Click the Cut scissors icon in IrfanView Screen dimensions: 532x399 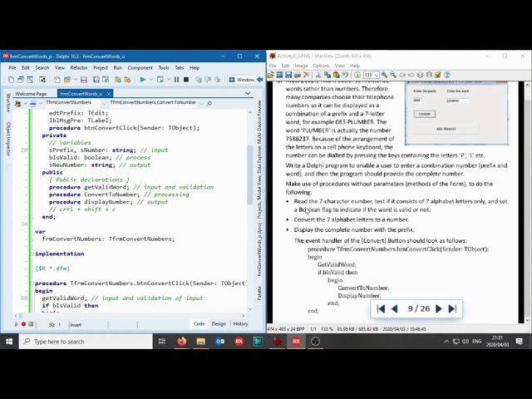point(318,75)
